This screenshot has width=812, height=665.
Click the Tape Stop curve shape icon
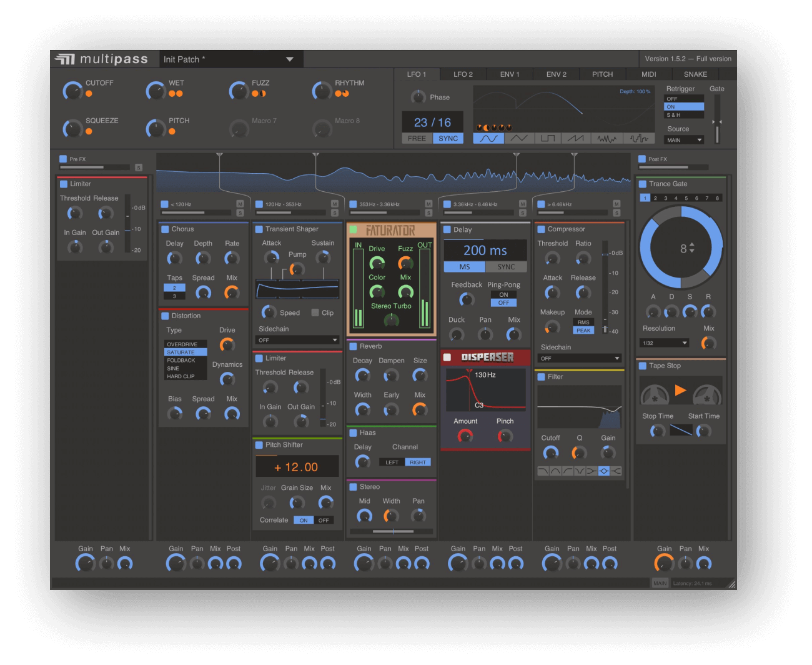click(x=681, y=430)
